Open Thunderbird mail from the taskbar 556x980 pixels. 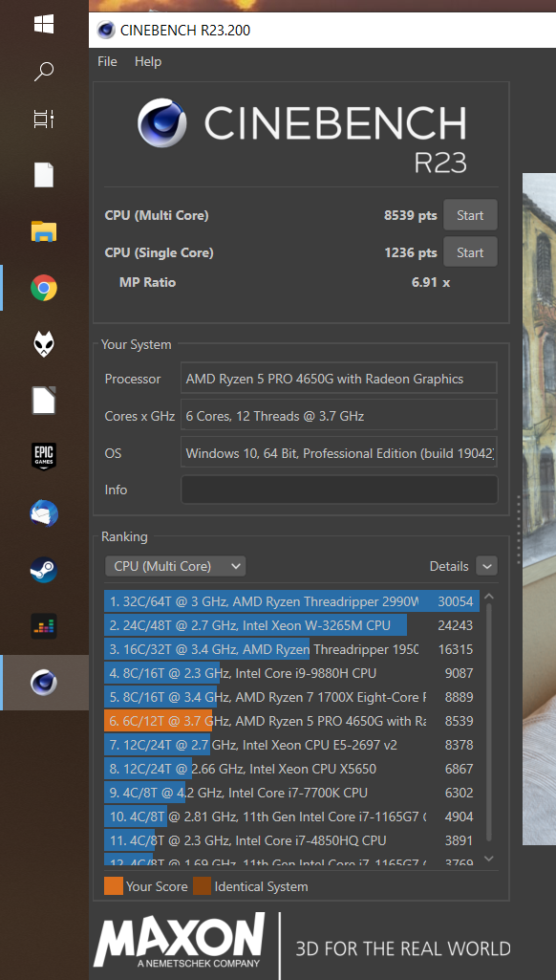click(x=44, y=513)
